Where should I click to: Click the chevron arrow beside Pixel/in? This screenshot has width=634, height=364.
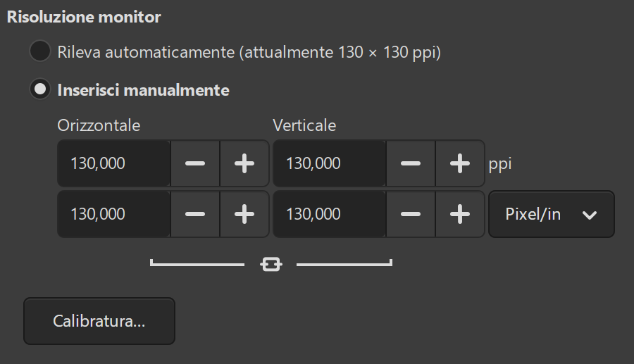pos(590,215)
